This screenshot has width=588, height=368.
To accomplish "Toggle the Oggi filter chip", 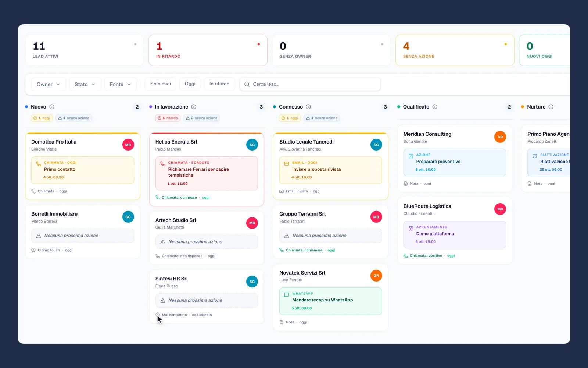I will 190,84.
